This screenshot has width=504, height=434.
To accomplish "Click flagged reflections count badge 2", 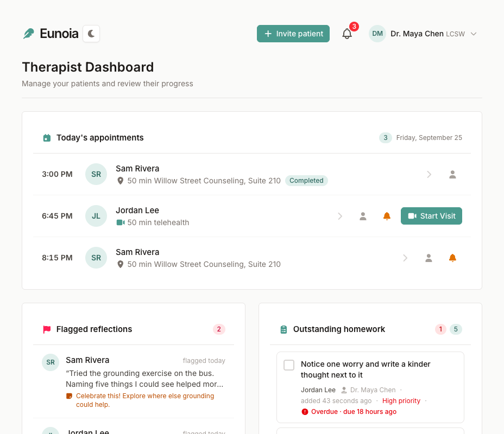I will click(219, 329).
